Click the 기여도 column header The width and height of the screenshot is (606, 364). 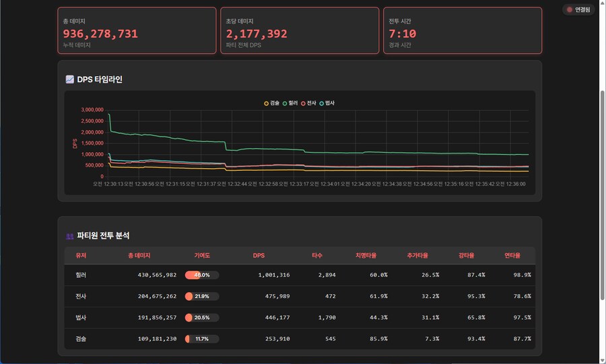click(x=202, y=256)
